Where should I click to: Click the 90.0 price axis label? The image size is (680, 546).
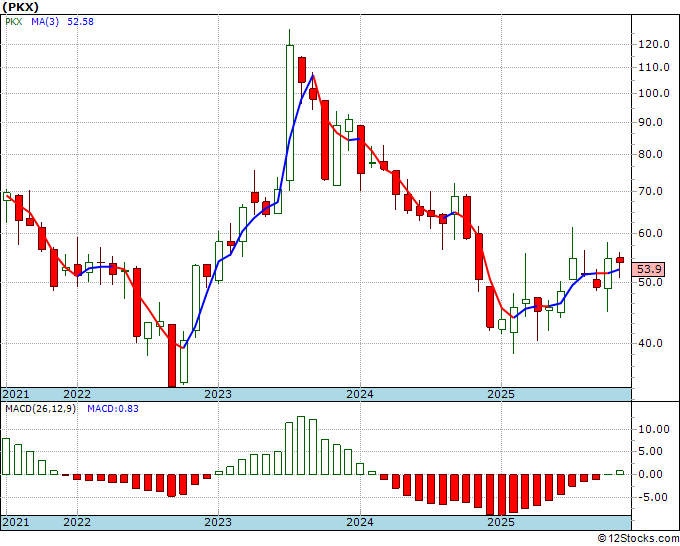coord(651,122)
